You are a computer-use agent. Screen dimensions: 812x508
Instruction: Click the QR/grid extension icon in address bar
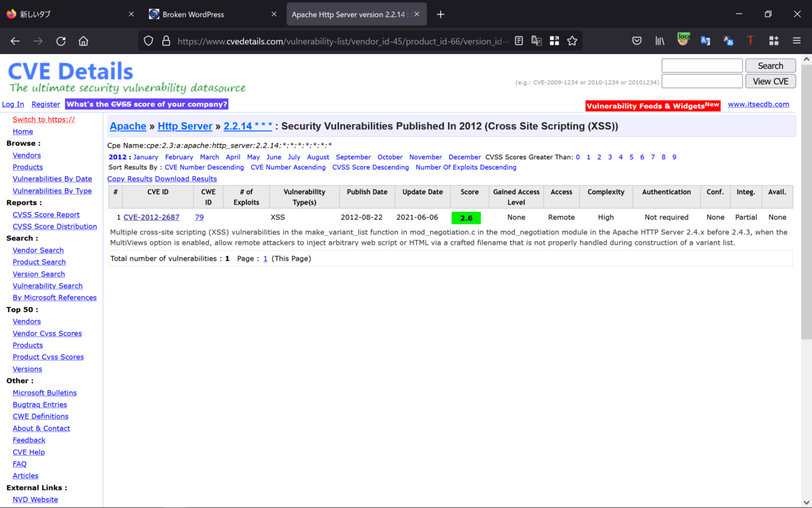(x=554, y=41)
